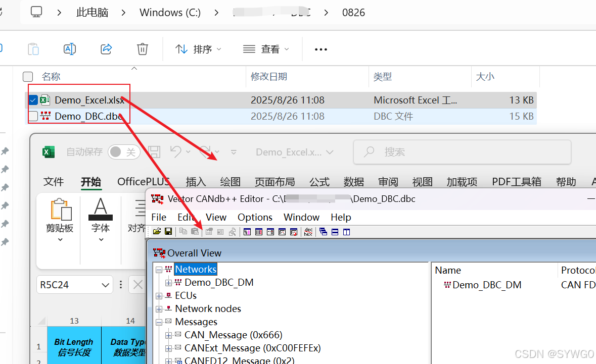This screenshot has width=596, height=364.
Task: Collapse the Networks tree node
Action: 159,270
